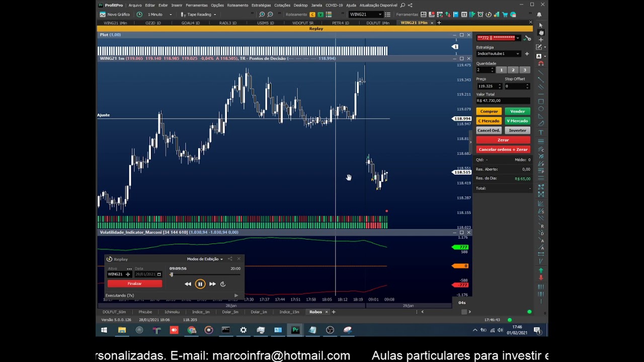
Task: Click the Inverter button
Action: pos(517,131)
